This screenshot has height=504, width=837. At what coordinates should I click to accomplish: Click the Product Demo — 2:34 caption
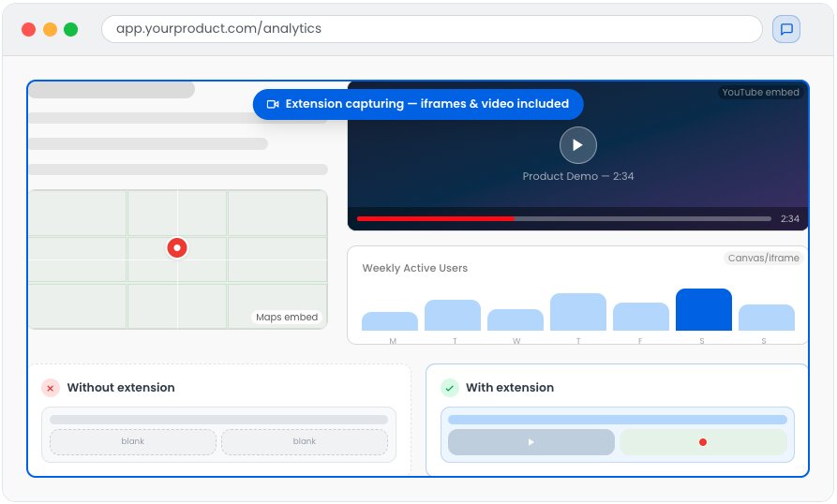coord(578,176)
